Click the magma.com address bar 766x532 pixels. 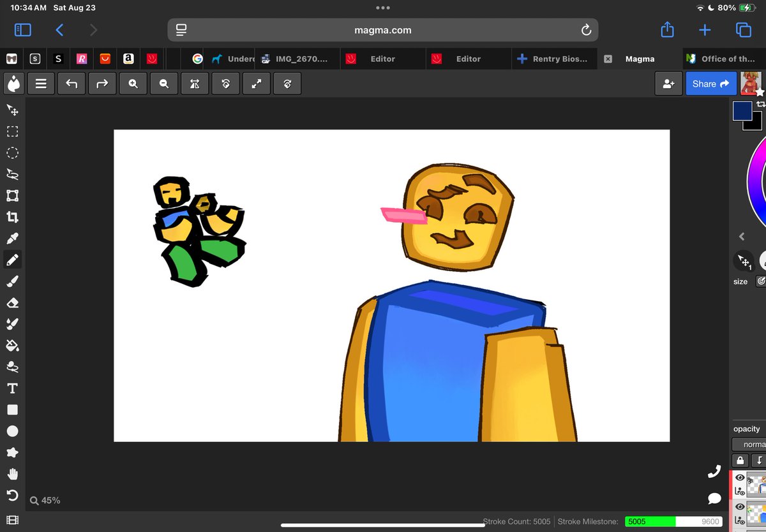point(383,30)
